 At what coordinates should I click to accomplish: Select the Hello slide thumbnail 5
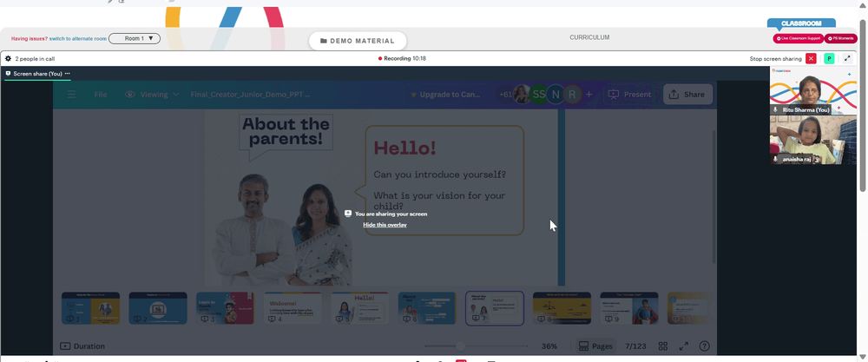click(360, 308)
